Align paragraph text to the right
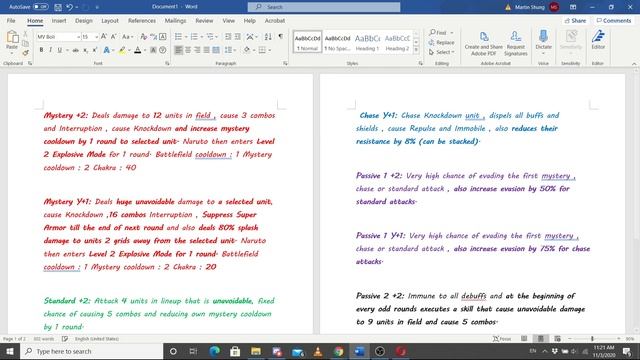Image resolution: width=640 pixels, height=360 pixels. (197, 50)
